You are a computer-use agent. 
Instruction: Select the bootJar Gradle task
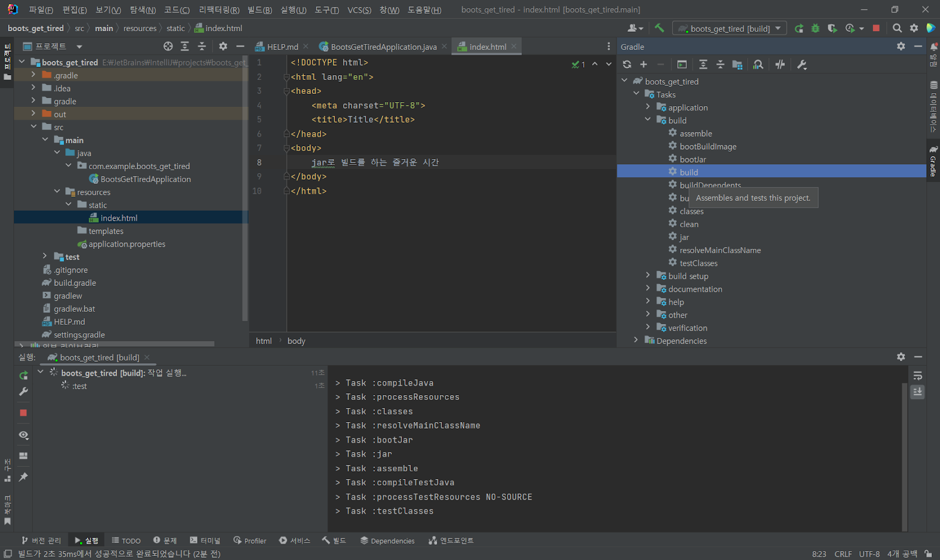(x=693, y=159)
